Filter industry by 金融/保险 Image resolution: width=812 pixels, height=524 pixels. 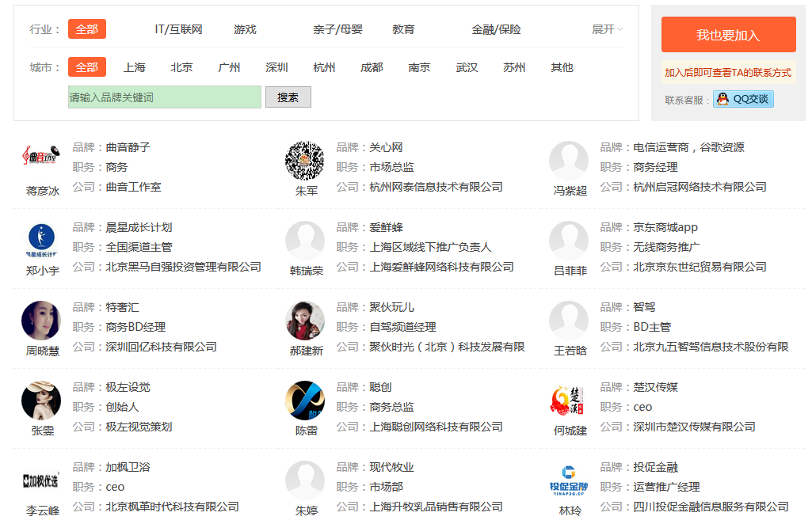[496, 29]
